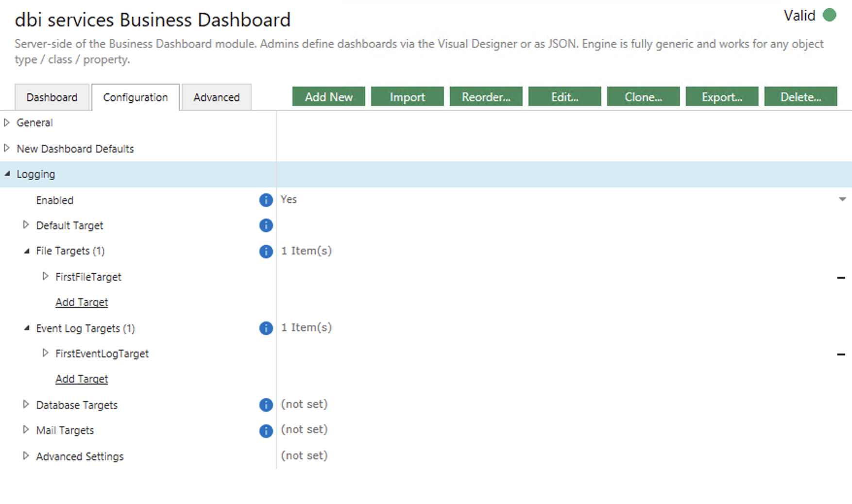Expand the FirstFileTarget node

pos(46,276)
